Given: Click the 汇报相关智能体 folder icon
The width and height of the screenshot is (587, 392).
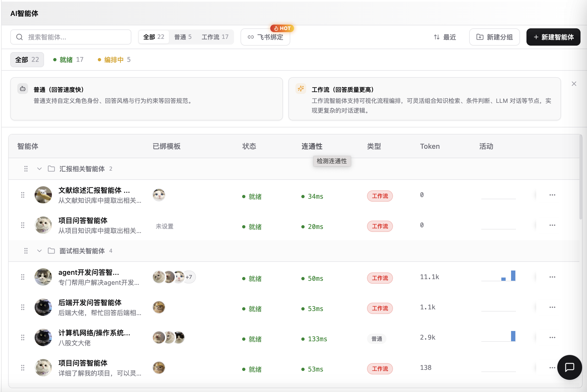Looking at the screenshot, I should [51, 169].
